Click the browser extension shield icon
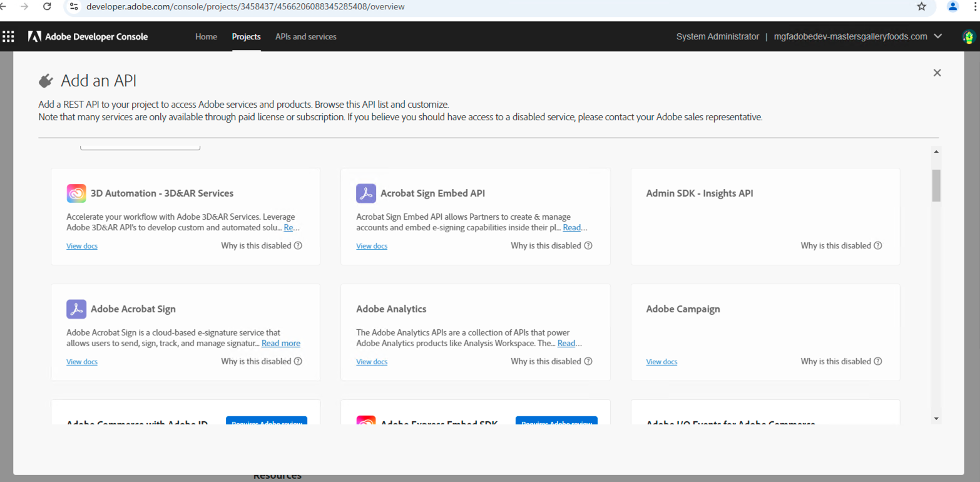This screenshot has height=482, width=980. click(x=968, y=36)
